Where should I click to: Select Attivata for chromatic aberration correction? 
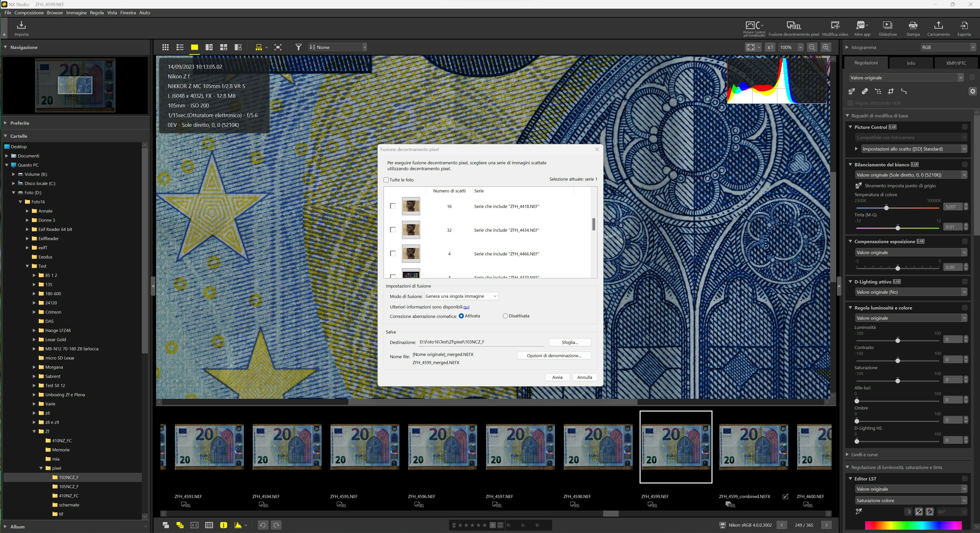click(x=462, y=316)
